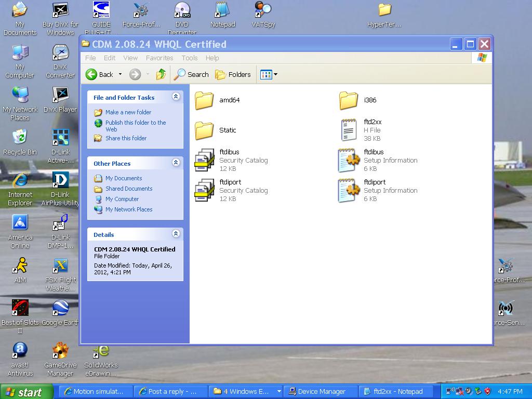
Task: Open the amd64 folder
Action: [217, 100]
